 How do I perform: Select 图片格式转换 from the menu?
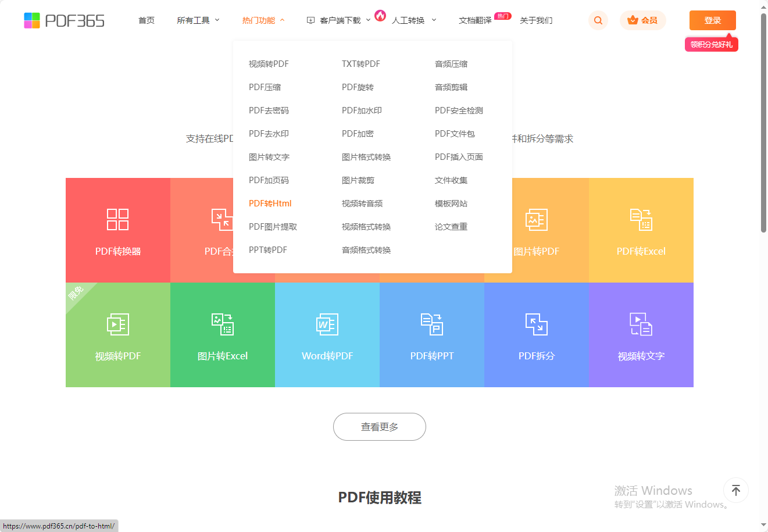(366, 157)
